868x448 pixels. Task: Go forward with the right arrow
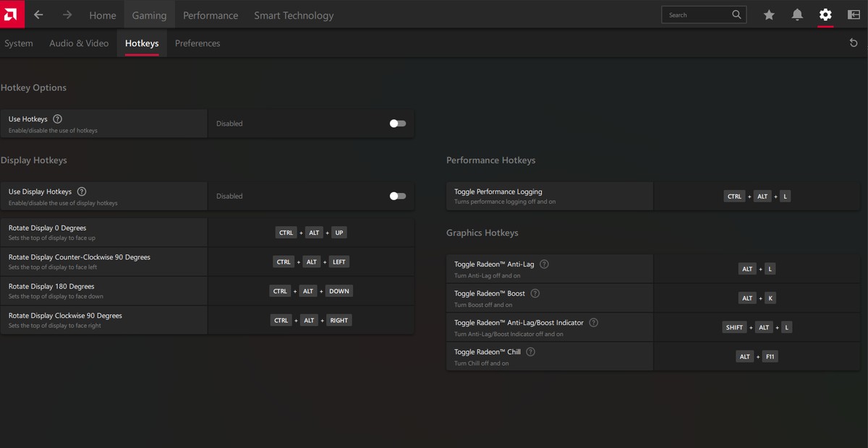[67, 15]
